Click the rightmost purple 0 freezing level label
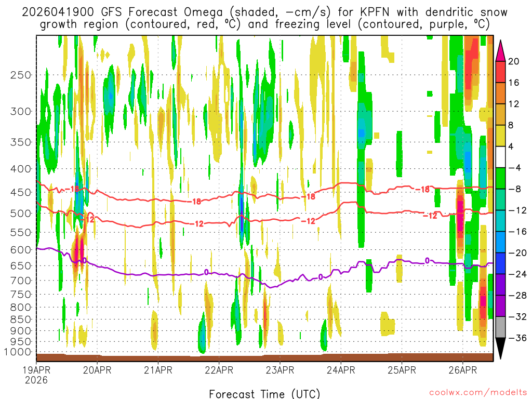This screenshot has height=399, width=532. (427, 261)
